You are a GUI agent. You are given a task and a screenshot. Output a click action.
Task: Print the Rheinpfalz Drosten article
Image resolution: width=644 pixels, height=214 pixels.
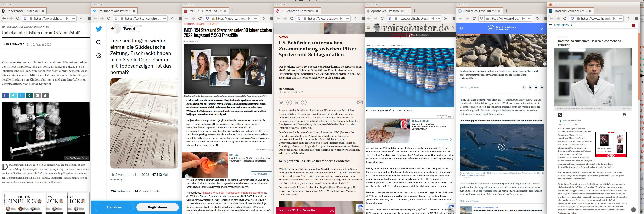[624, 115]
